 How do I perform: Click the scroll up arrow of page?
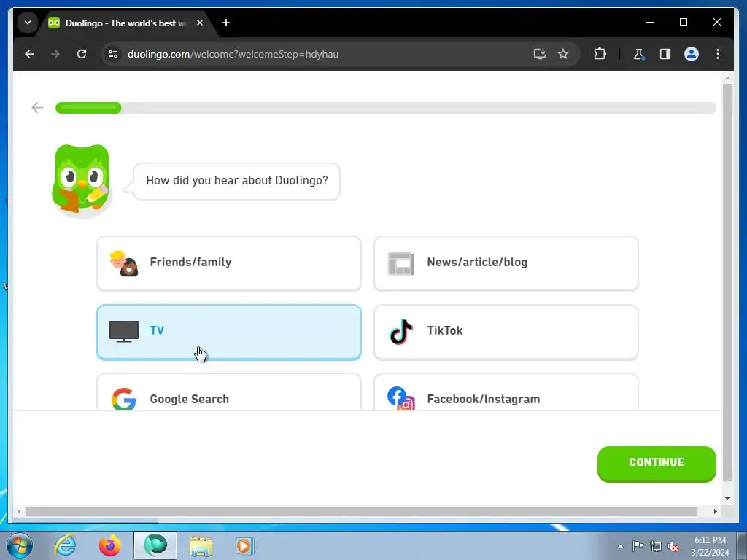pos(727,77)
